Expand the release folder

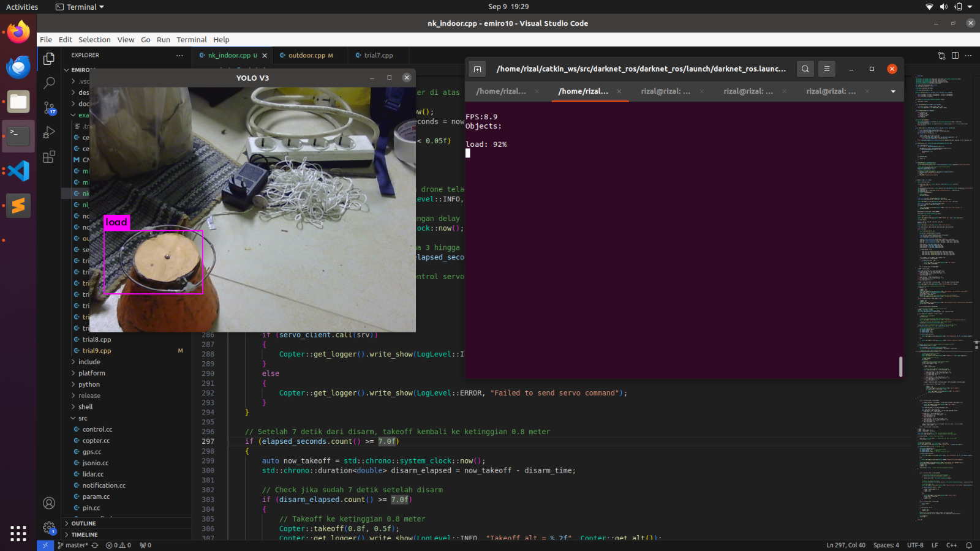(89, 395)
